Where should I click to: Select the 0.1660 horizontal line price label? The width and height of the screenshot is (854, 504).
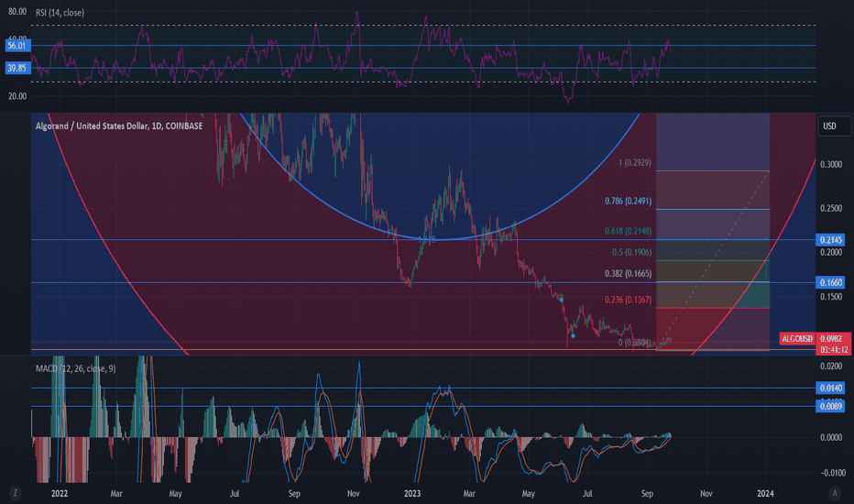tap(830, 282)
